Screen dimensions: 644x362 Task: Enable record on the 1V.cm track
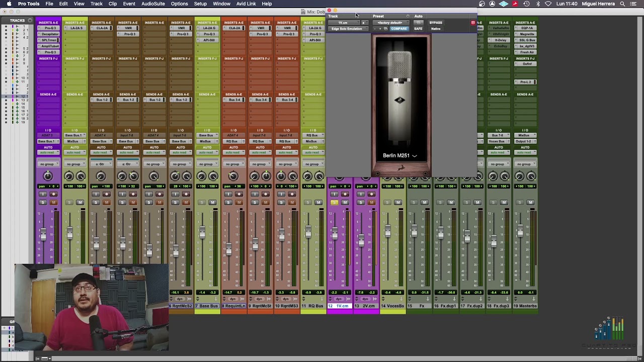345,194
